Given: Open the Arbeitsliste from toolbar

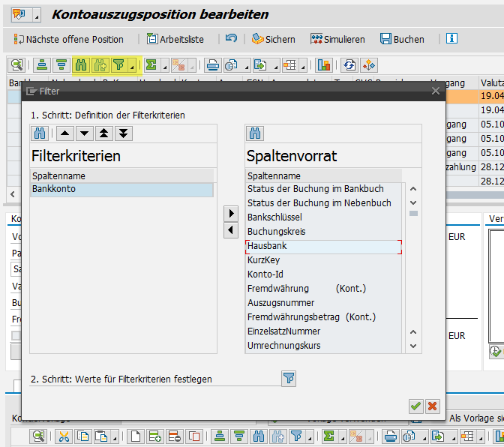Looking at the screenshot, I should tap(175, 39).
